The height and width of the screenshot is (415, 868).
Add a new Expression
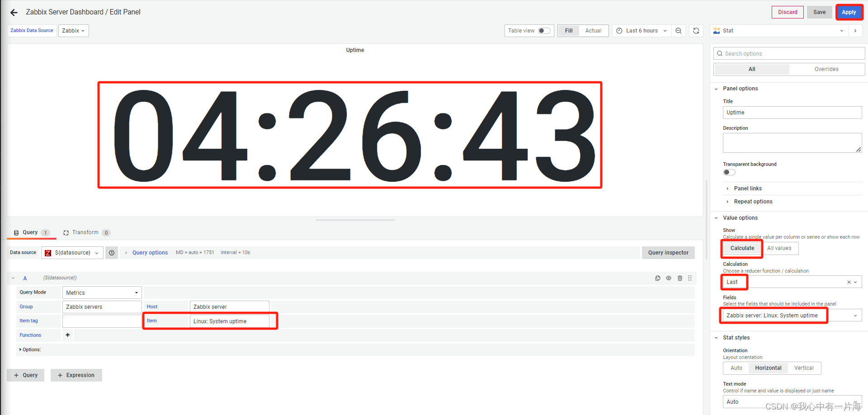[x=76, y=375]
